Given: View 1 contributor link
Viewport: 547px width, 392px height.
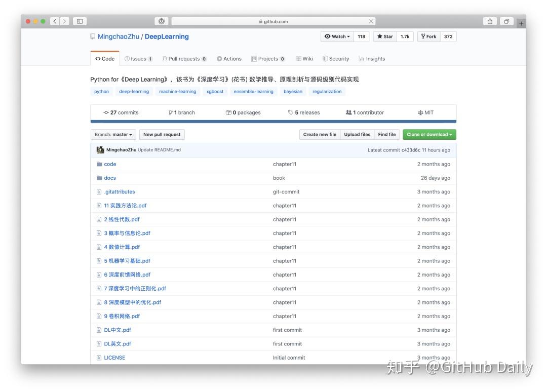Looking at the screenshot, I should (x=365, y=112).
